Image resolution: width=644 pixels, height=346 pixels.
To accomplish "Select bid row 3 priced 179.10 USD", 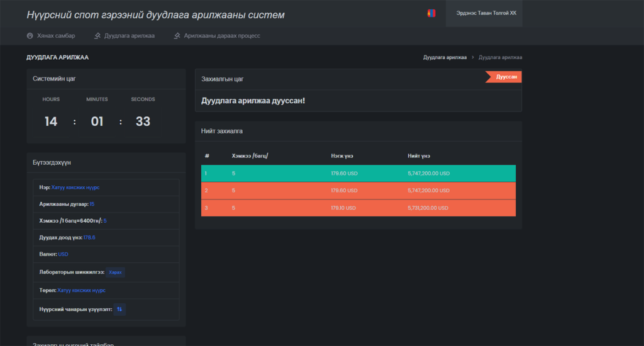I will 358,208.
